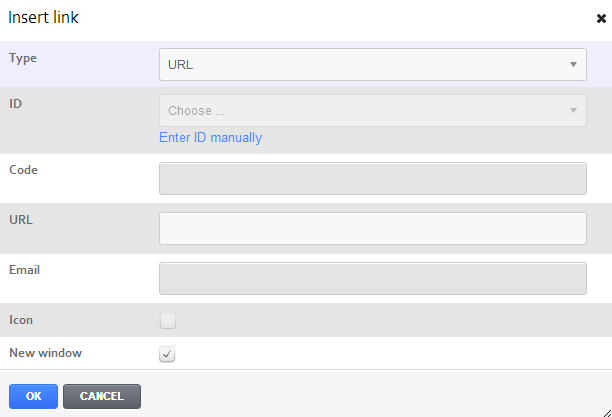Uncheck the New window checkbox
Viewport: 612px width, 417px height.
(x=167, y=354)
